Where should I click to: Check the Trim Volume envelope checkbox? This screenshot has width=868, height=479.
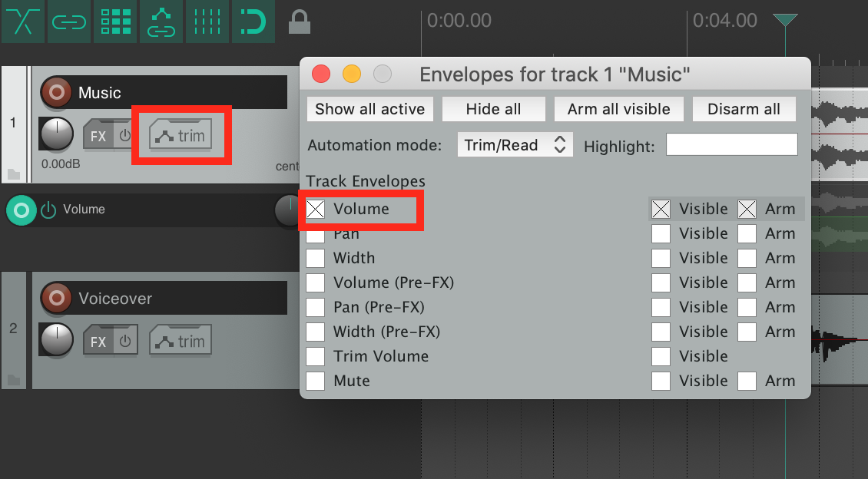[315, 355]
